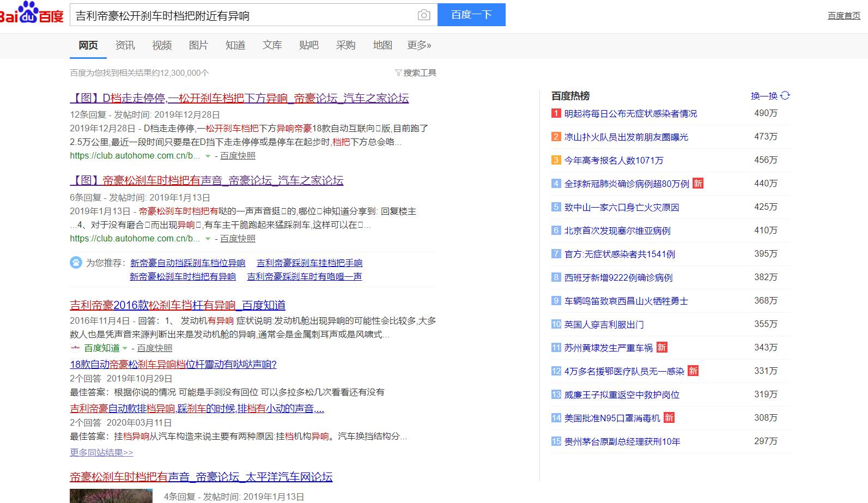Click the orange rank 2 badge

[556, 137]
